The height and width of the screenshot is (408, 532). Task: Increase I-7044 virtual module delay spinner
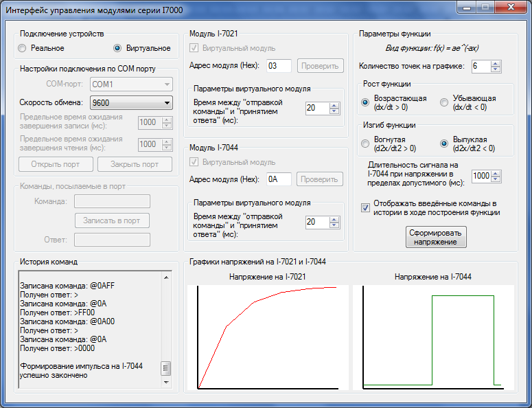[x=334, y=219]
